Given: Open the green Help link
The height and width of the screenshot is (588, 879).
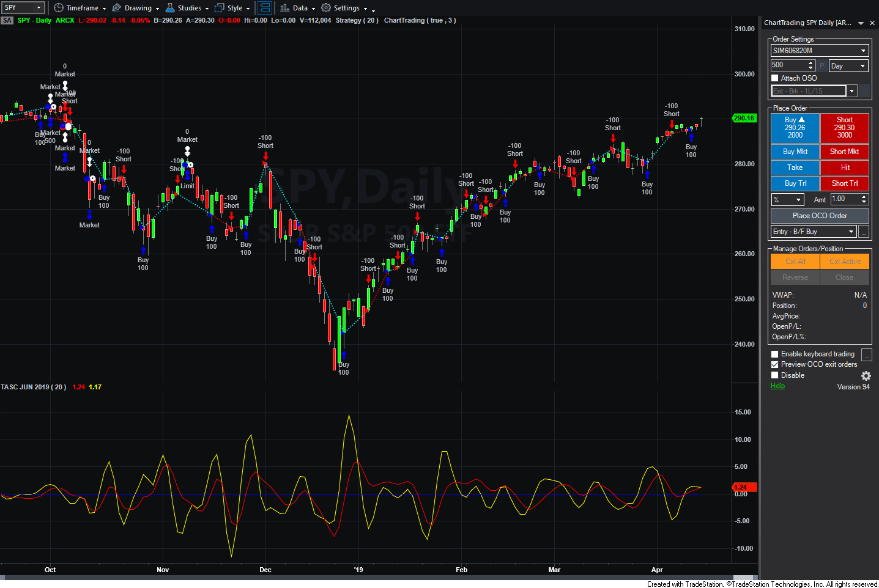Looking at the screenshot, I should point(777,386).
